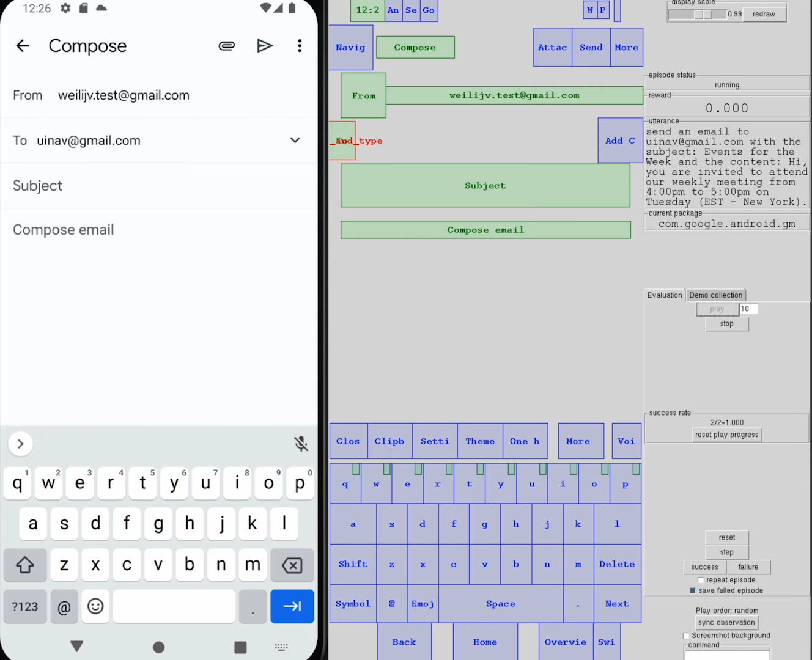
Task: Click the command input field
Action: pos(727,654)
